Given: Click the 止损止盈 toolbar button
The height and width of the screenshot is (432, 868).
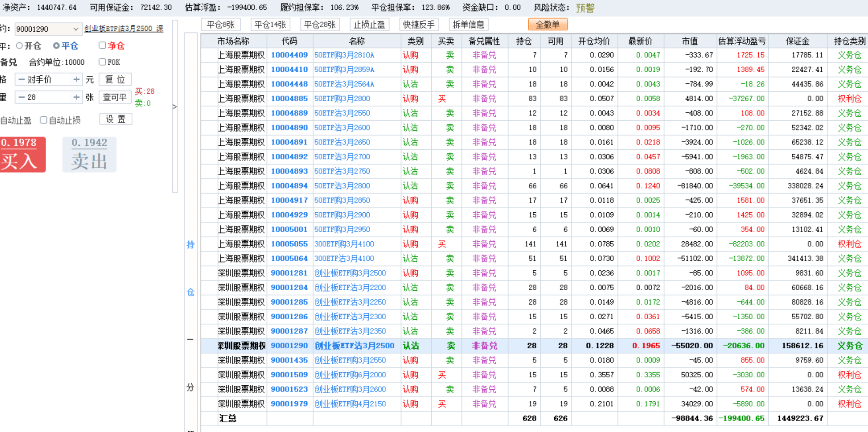Looking at the screenshot, I should pos(369,25).
